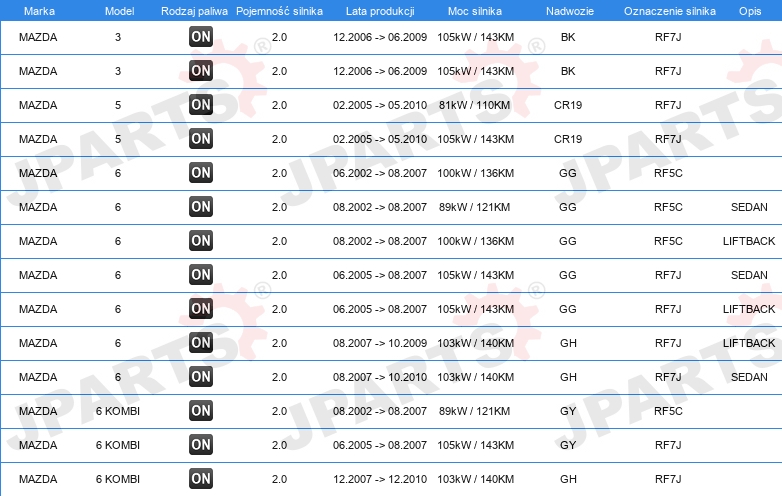Viewport: 782px width, 496px height.
Task: Click the ON icon in the Mazda 6 89kW SEDAN row
Action: pyautogui.click(x=201, y=206)
